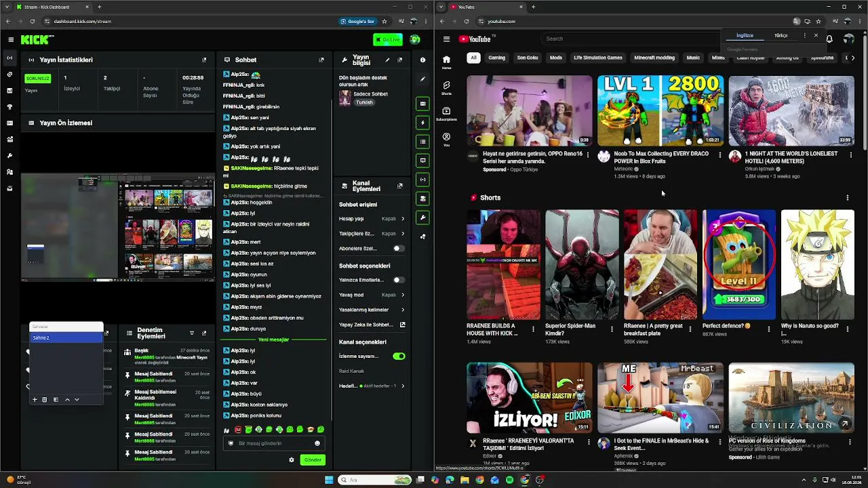Open YouTube notifications bell
The image size is (868, 488).
point(829,39)
